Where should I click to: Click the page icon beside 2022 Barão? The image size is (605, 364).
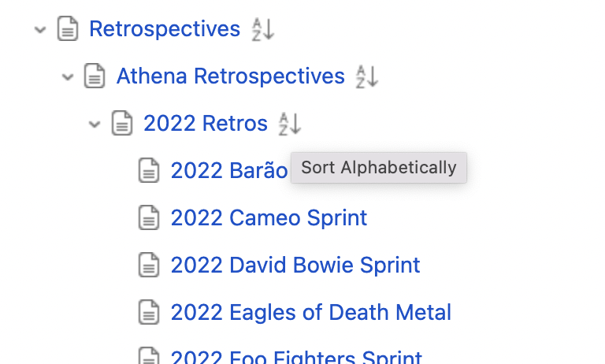tap(149, 170)
